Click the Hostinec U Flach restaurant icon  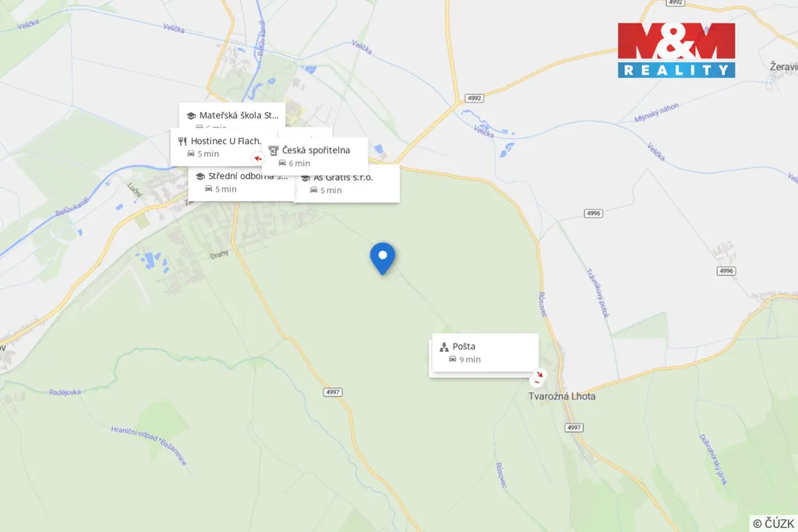tap(182, 142)
